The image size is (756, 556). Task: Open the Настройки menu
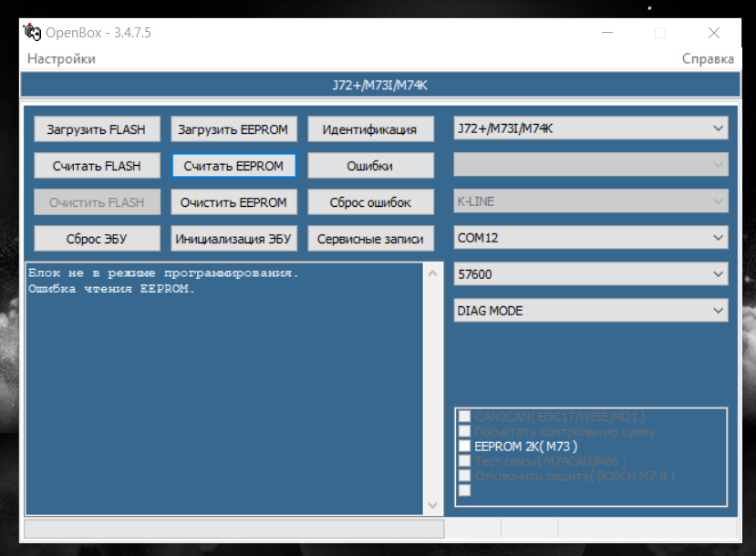point(61,58)
